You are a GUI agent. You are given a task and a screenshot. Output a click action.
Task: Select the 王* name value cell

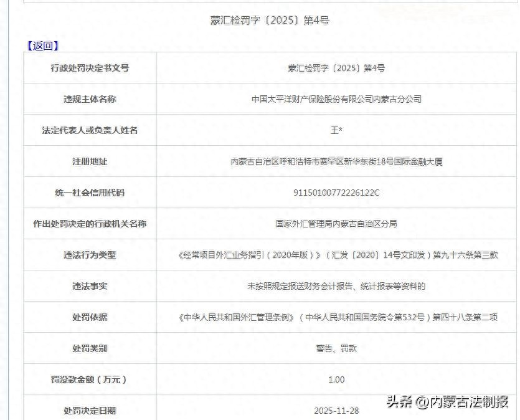tap(336, 130)
